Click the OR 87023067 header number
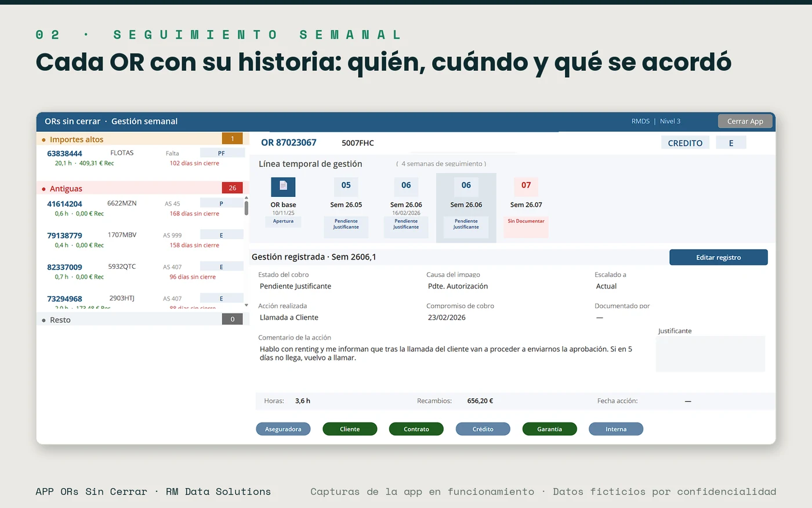Viewport: 812px width, 508px height. pos(289,142)
